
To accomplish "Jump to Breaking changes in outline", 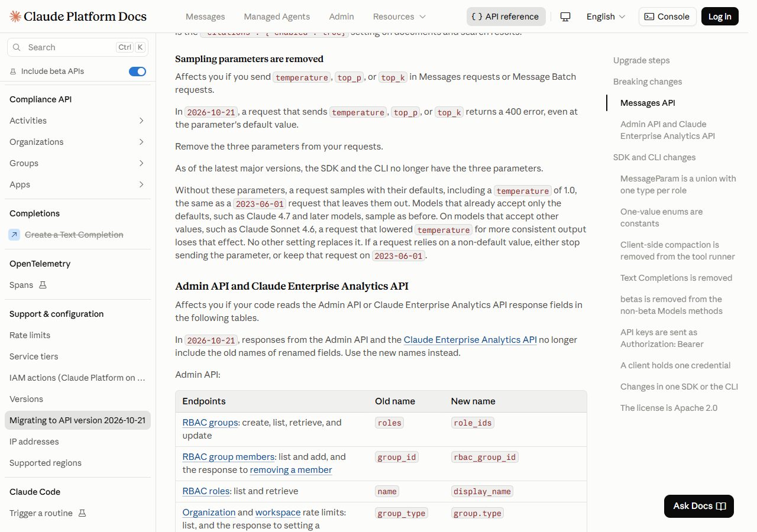I will tap(648, 82).
